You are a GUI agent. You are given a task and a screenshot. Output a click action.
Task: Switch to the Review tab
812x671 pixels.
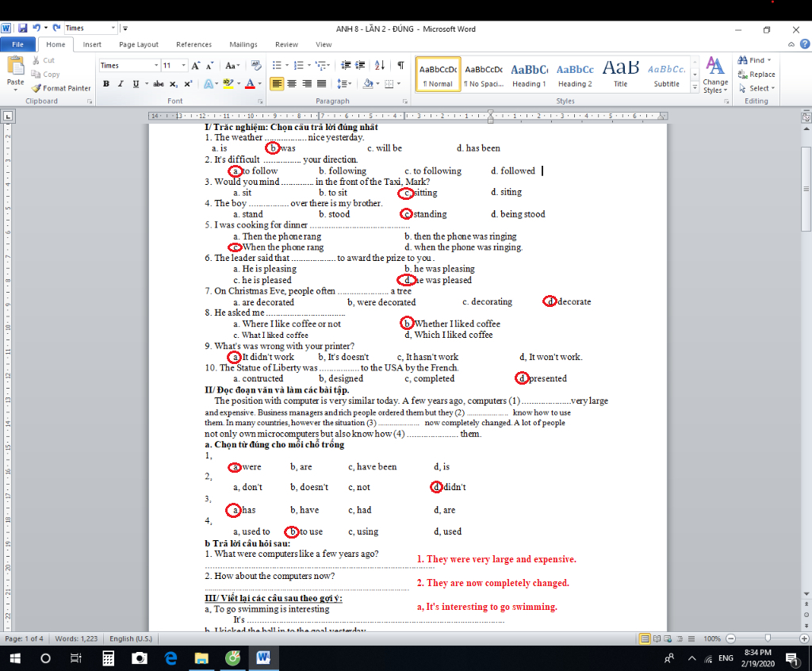click(x=286, y=44)
